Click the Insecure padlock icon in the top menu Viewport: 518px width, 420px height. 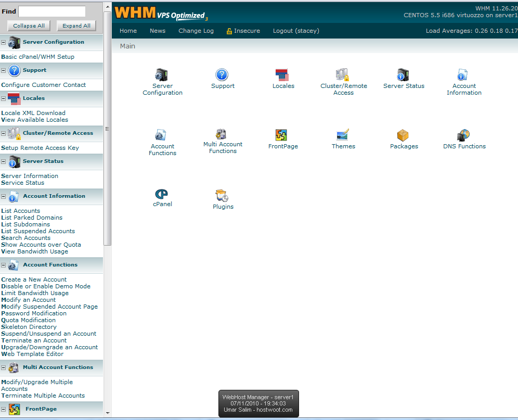coord(229,31)
